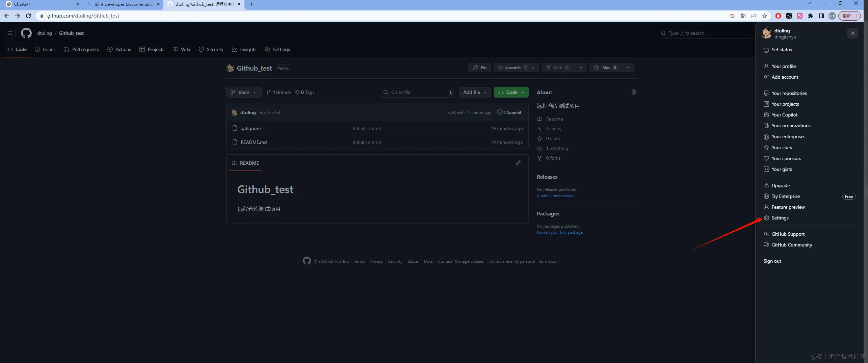Screen dimensions: 868x363
Task: Open the Insights tab
Action: [244, 49]
